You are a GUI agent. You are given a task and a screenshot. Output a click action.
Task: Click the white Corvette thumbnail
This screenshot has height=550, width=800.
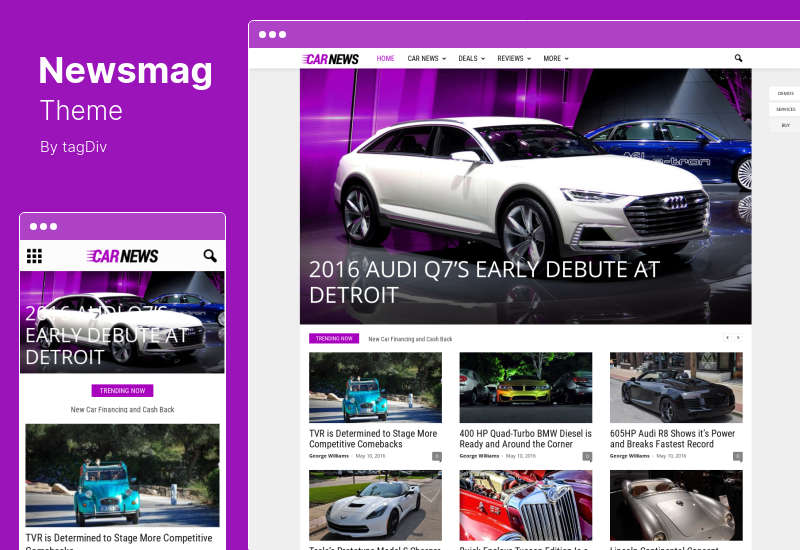[x=376, y=505]
